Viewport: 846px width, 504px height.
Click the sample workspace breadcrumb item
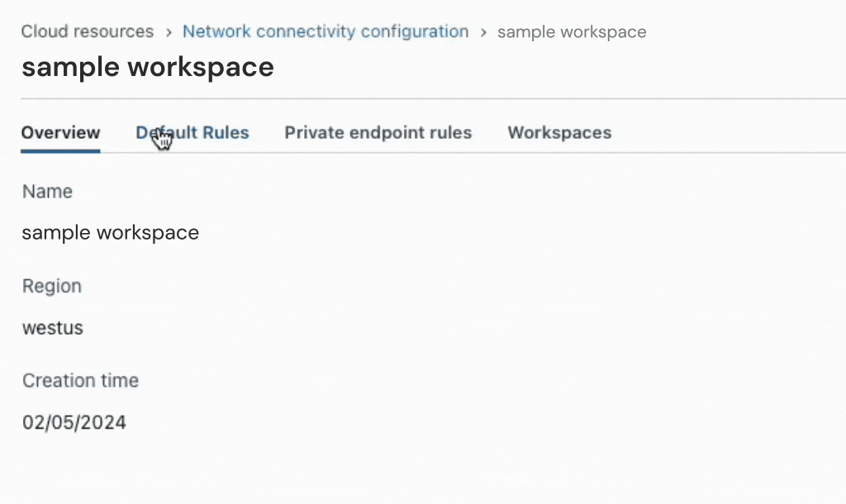click(x=572, y=33)
